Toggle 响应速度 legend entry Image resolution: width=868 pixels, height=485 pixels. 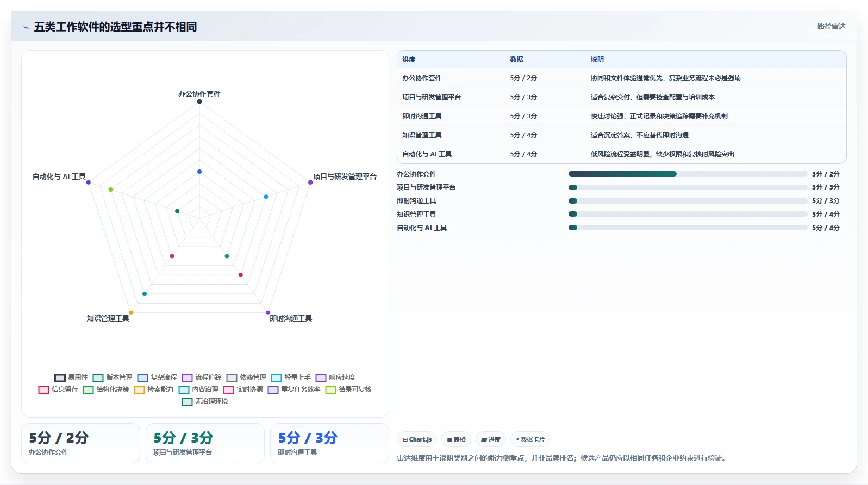pyautogui.click(x=335, y=377)
